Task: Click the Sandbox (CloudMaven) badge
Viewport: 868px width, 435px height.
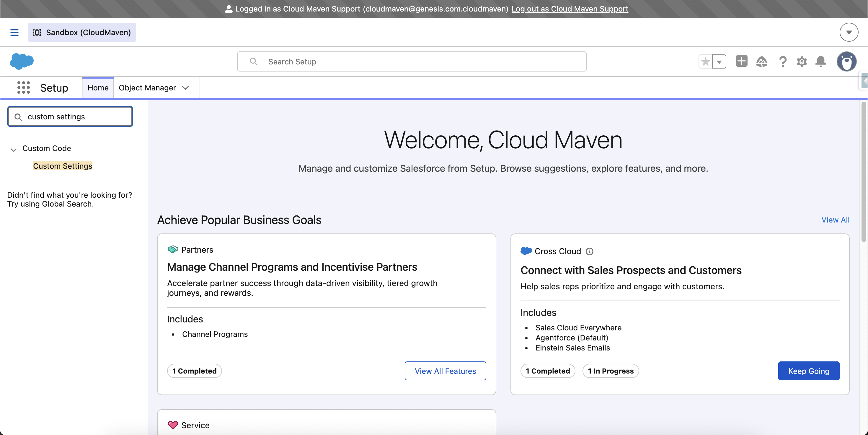Action: [x=82, y=33]
